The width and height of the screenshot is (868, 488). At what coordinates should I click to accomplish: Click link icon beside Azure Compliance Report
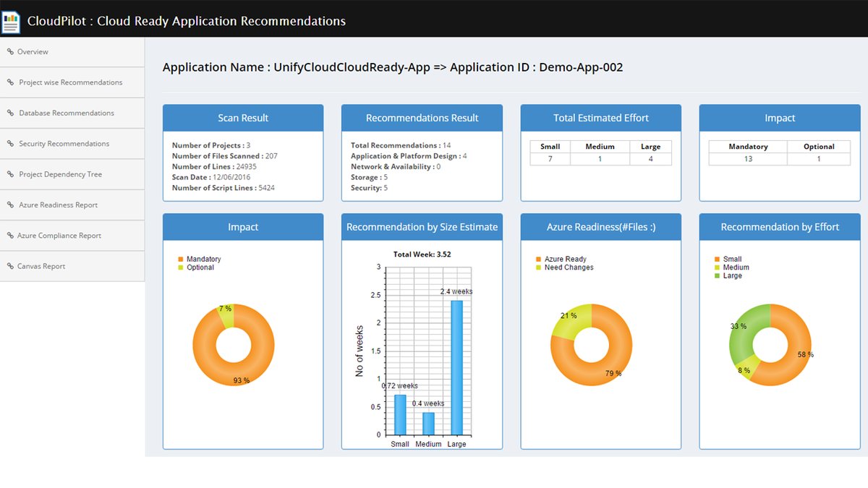pos(10,235)
